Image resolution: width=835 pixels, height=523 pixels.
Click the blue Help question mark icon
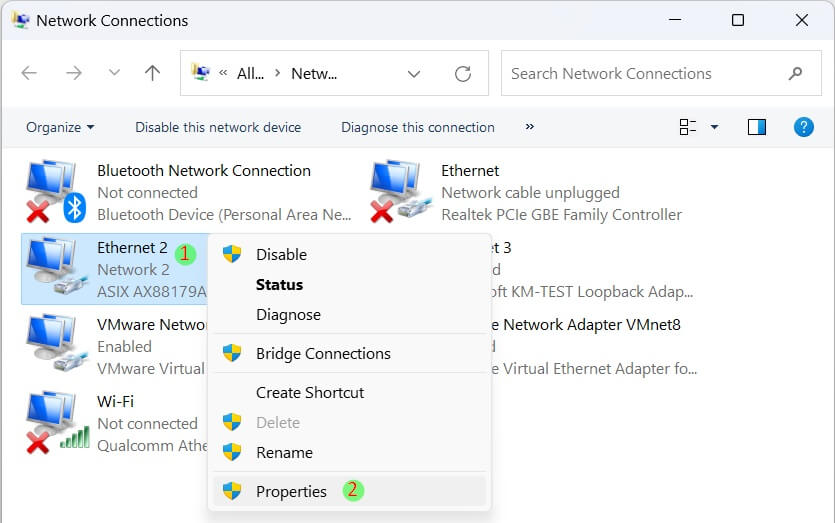[803, 127]
